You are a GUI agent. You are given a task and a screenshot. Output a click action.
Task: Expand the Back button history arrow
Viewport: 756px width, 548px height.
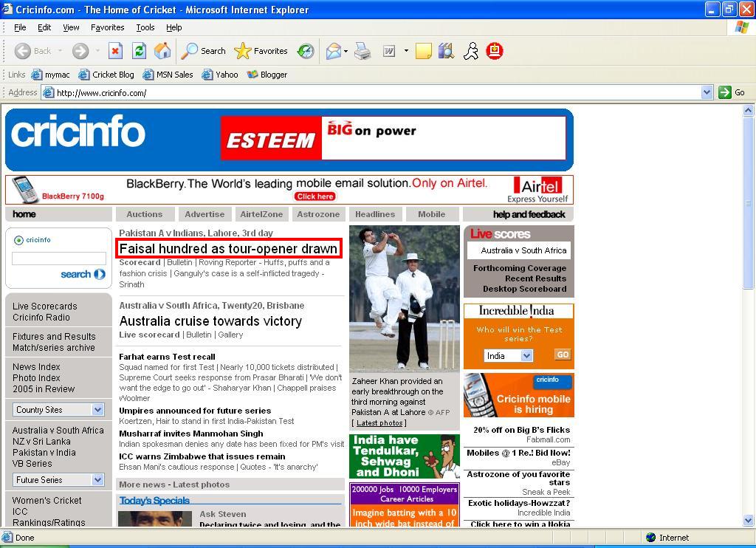[x=61, y=51]
